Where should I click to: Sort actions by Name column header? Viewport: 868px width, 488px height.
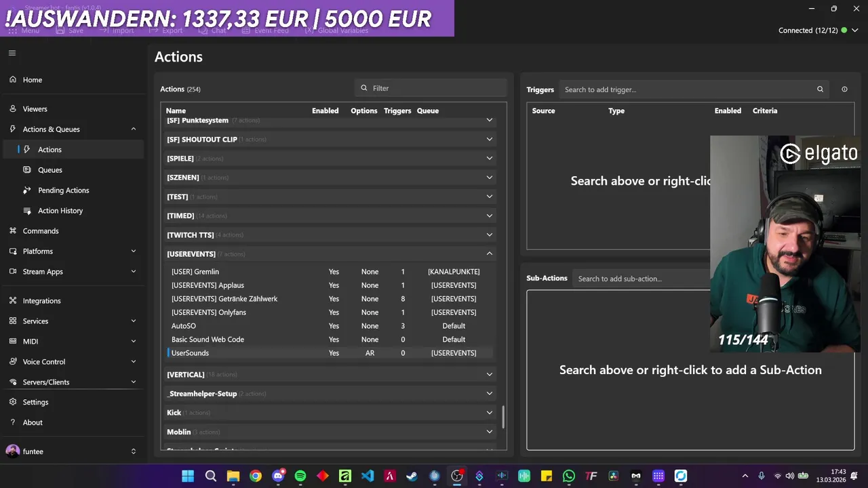coord(176,110)
